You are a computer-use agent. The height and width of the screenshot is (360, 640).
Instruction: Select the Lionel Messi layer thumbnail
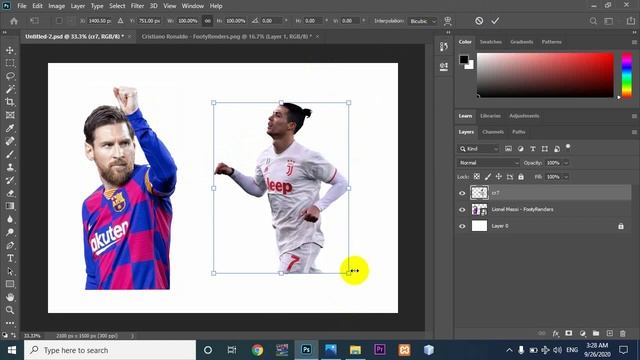[x=479, y=209]
